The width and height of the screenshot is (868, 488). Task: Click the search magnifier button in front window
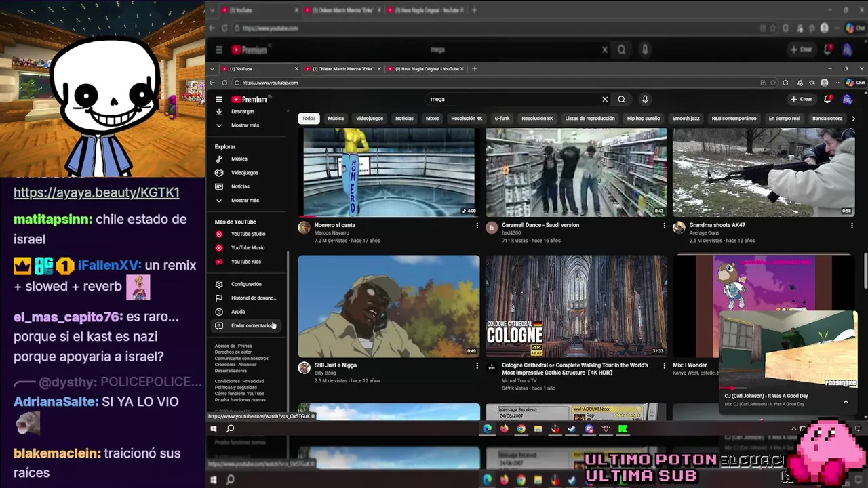[x=621, y=99]
